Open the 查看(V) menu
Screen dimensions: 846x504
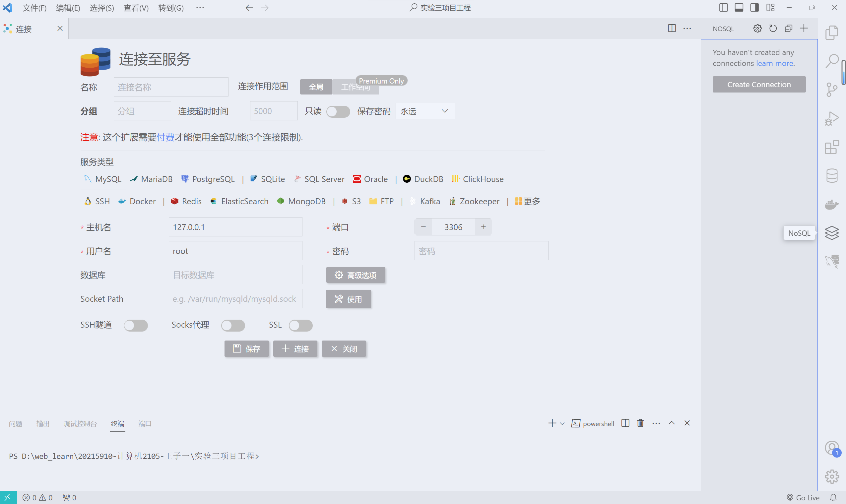coord(136,8)
